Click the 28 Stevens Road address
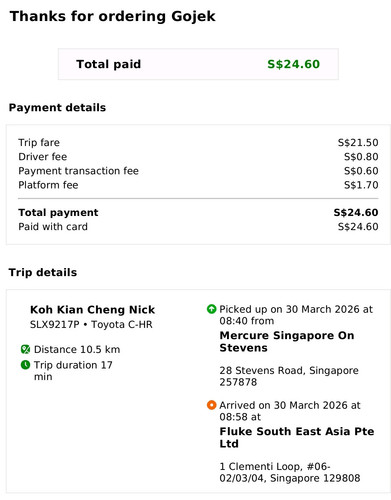The width and height of the screenshot is (391, 500). tap(289, 376)
